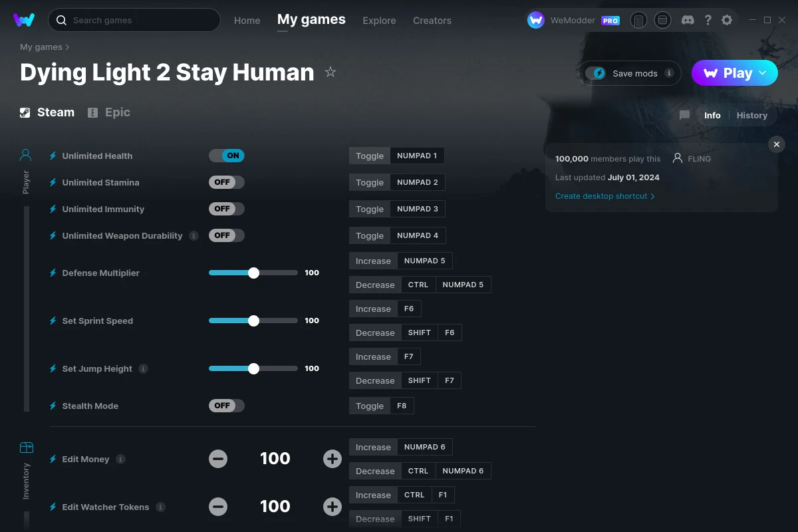798x532 pixels.
Task: Enable Unlimited Stamina
Action: click(226, 182)
